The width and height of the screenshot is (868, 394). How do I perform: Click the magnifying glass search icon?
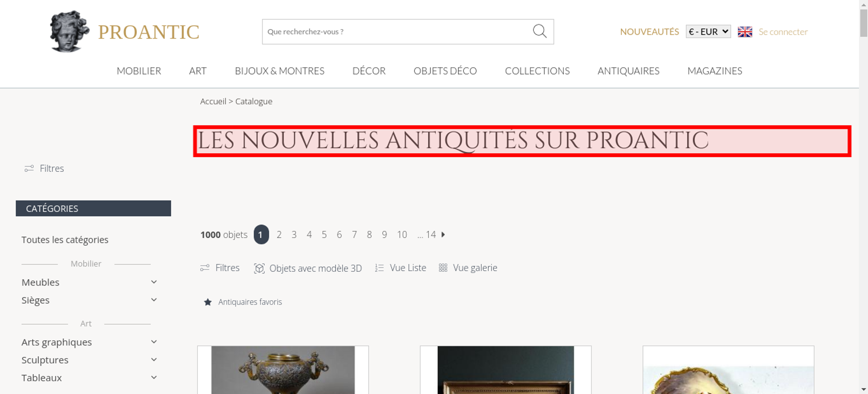click(539, 31)
